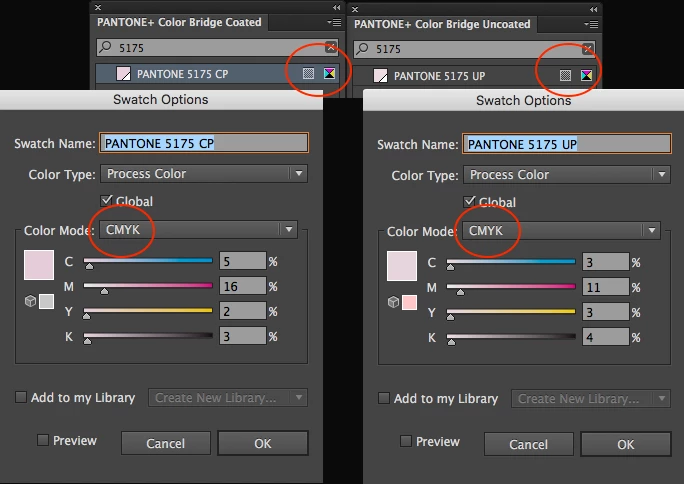Image resolution: width=684 pixels, height=484 pixels.
Task: Open the Uncoated panel's flyout menu icon
Action: 592,24
